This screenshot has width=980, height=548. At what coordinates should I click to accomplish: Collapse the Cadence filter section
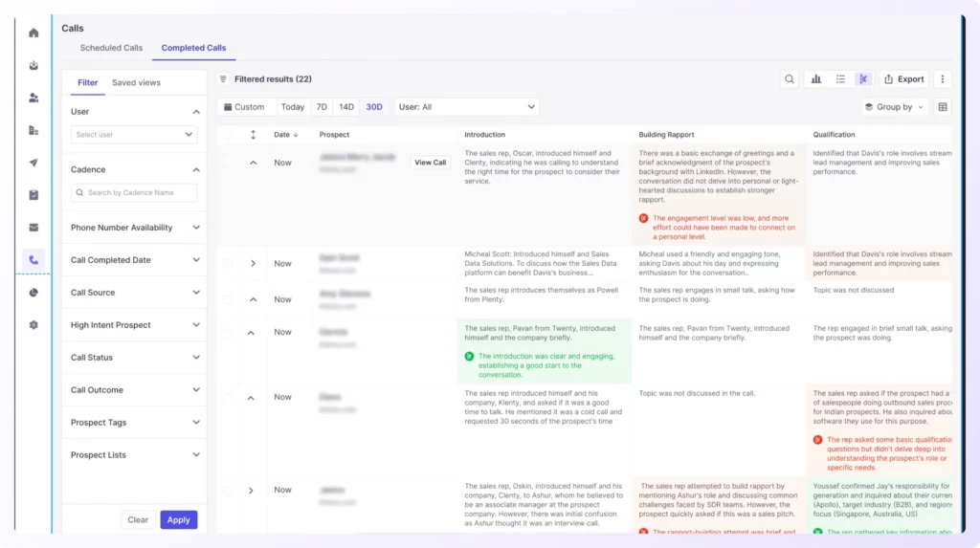click(x=196, y=170)
